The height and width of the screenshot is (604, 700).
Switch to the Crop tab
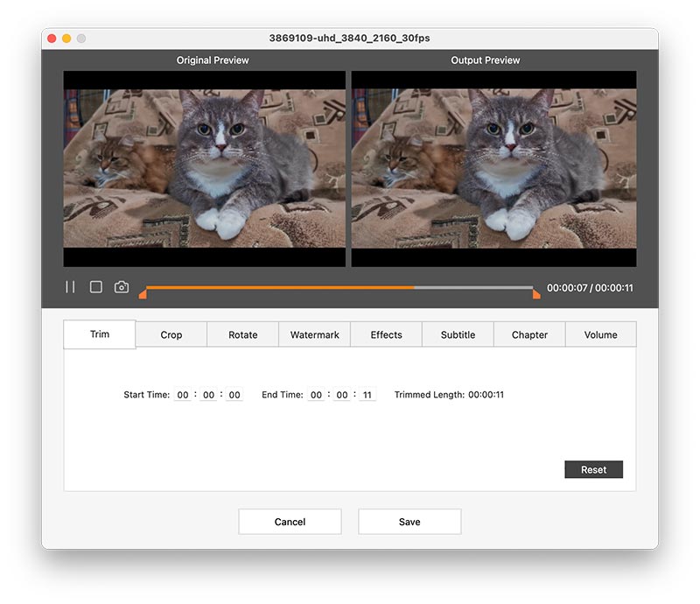[170, 334]
